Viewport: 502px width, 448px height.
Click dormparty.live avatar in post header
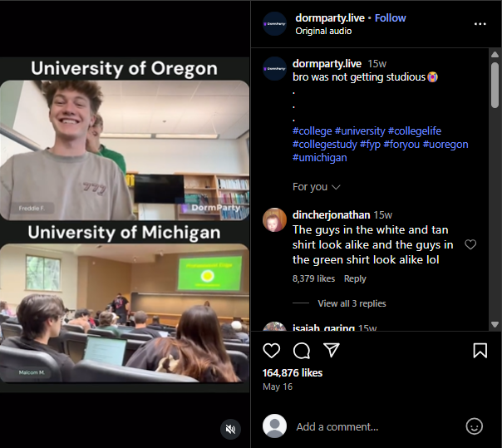click(x=275, y=24)
